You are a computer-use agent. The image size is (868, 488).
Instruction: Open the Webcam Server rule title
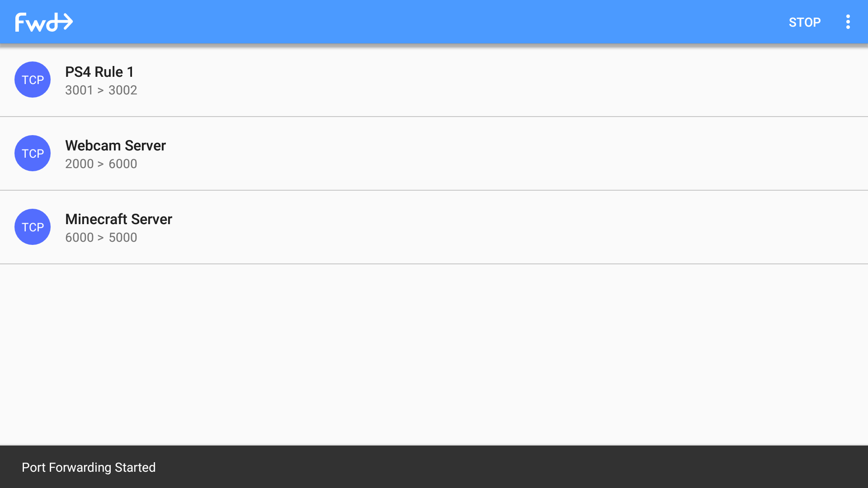pyautogui.click(x=115, y=145)
